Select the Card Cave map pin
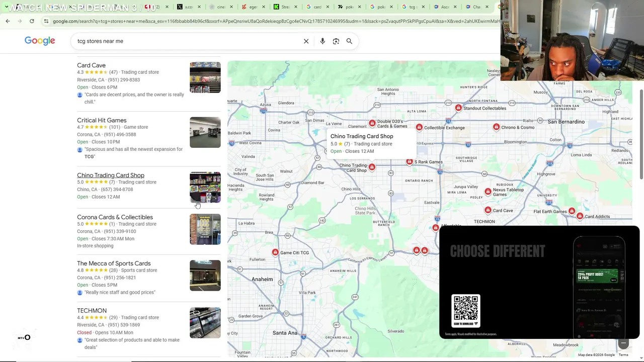This screenshot has height=362, width=644. [x=488, y=210]
